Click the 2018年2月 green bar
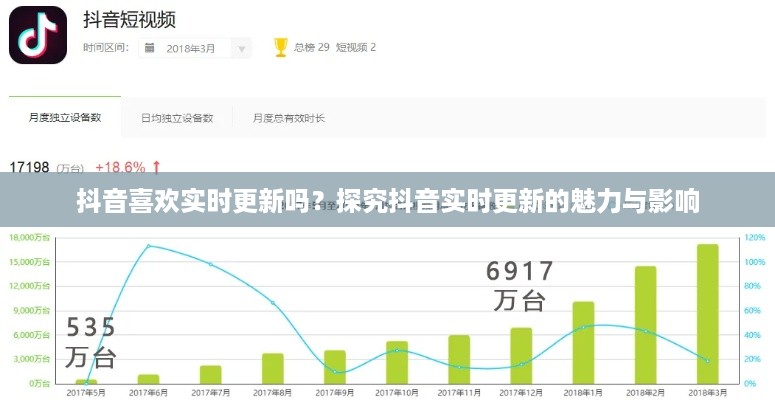Viewport: 775px width, 400px height. [x=646, y=325]
